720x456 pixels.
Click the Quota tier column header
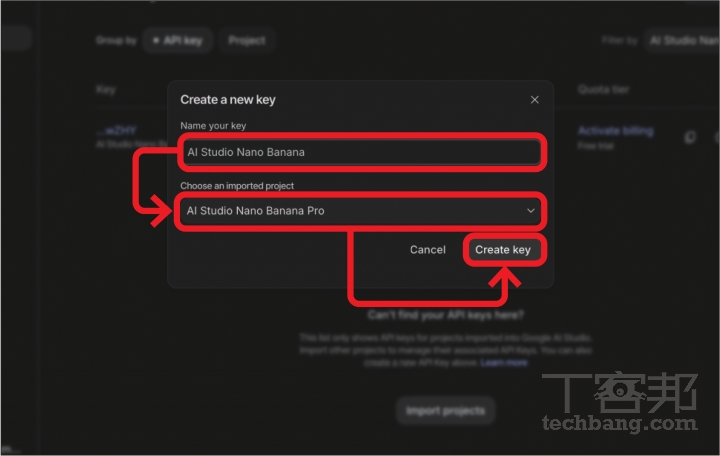coord(603,90)
